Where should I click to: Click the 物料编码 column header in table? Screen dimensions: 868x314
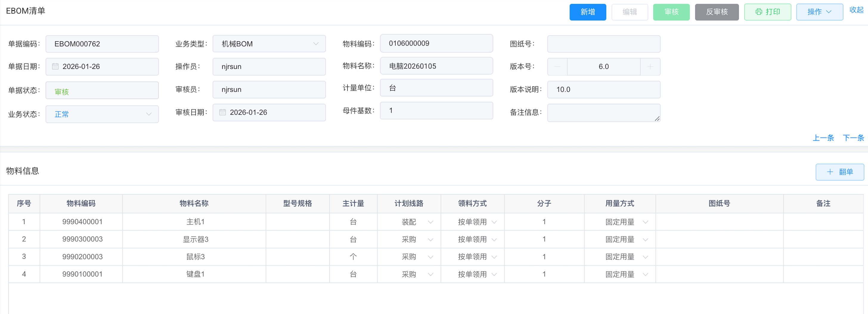click(81, 203)
